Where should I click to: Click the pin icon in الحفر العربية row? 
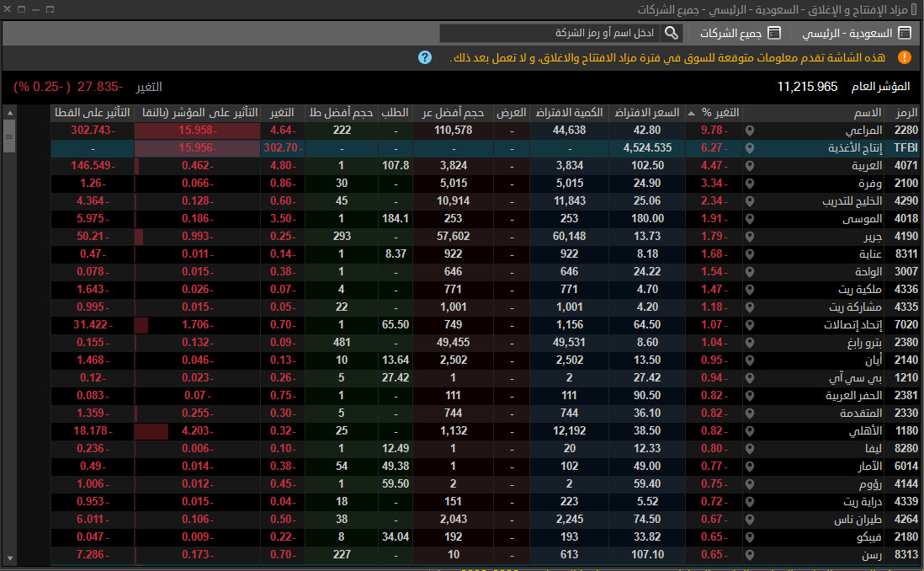[750, 396]
